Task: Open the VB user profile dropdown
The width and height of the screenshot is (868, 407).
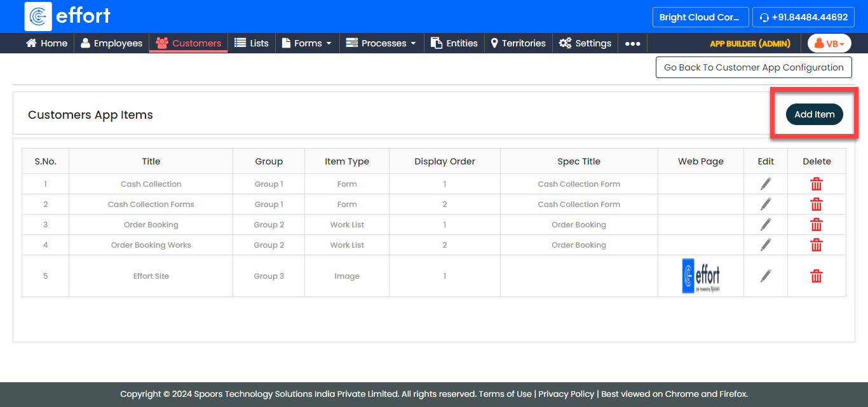Action: coord(829,43)
